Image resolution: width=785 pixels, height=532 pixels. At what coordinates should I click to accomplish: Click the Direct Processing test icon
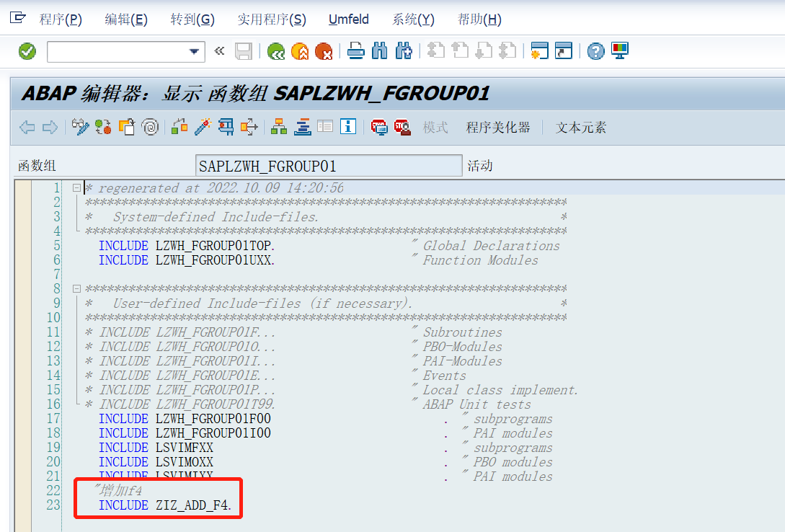226,127
